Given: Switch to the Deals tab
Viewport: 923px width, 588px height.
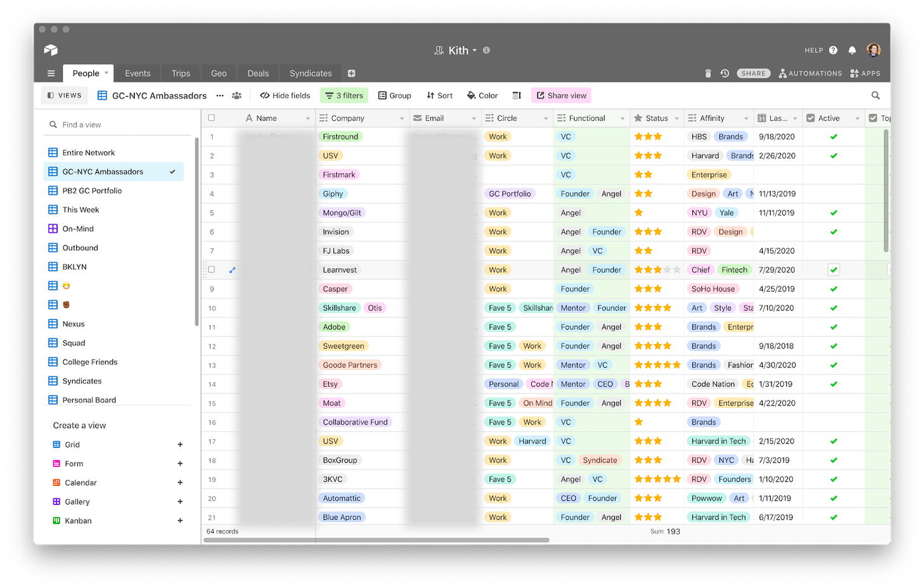Looking at the screenshot, I should click(258, 73).
